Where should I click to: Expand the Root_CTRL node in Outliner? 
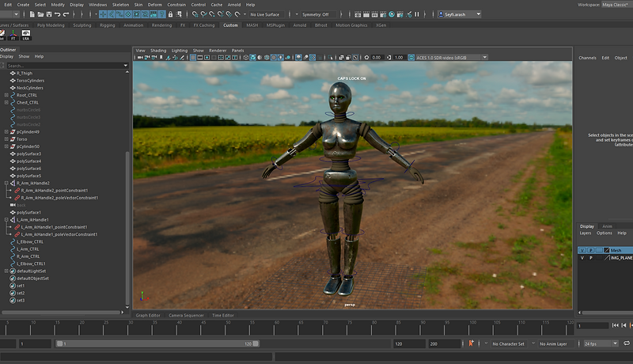pyautogui.click(x=6, y=95)
